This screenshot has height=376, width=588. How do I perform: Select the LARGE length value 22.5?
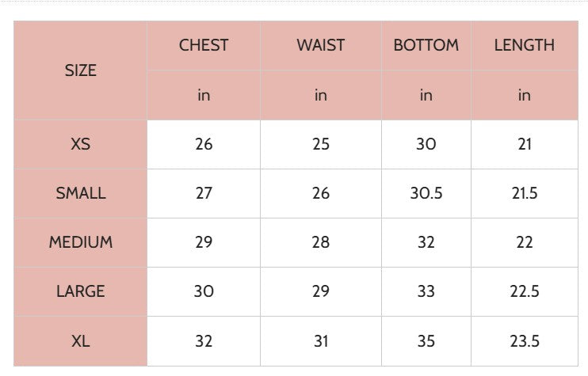pyautogui.click(x=524, y=291)
